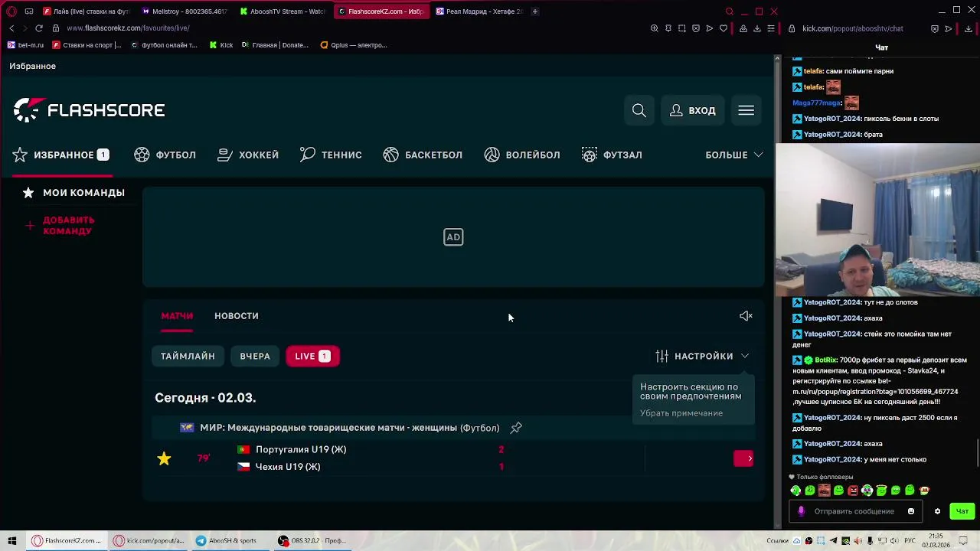980x551 pixels.
Task: Select the БАСКЕТБОЛ sport tab
Action: (423, 155)
